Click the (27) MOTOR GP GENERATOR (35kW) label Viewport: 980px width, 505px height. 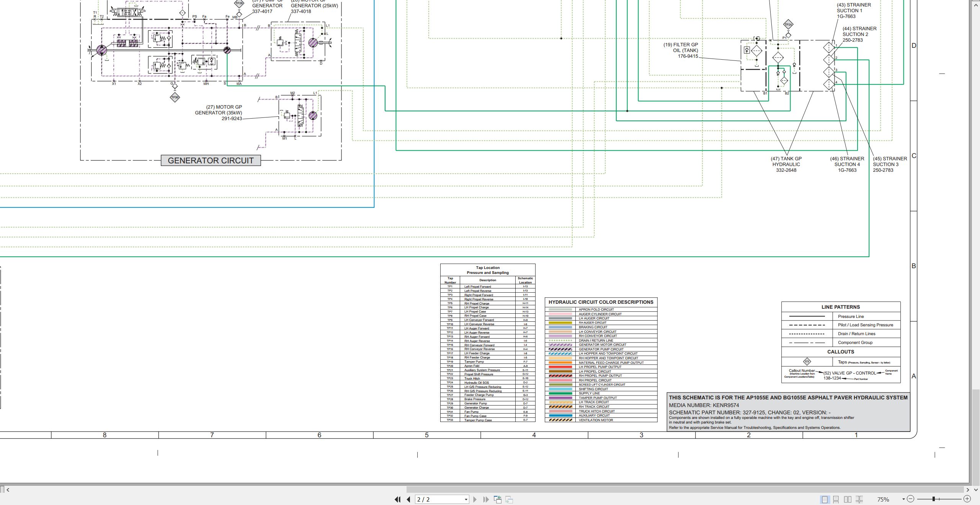click(219, 113)
